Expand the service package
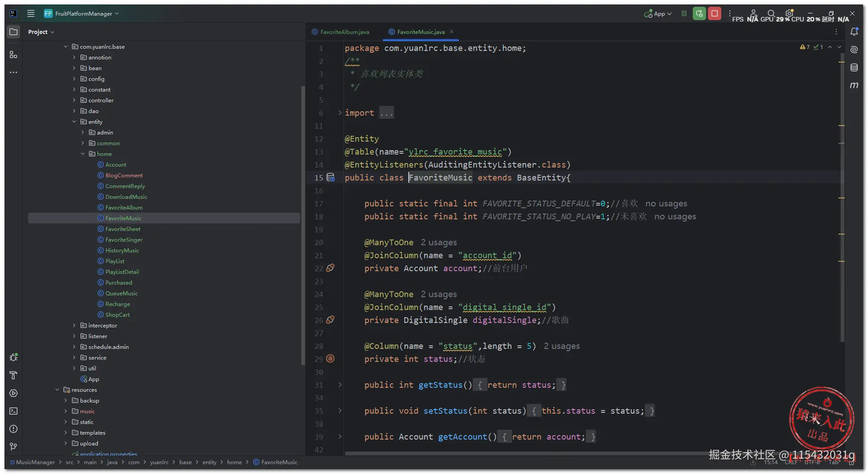The width and height of the screenshot is (868, 474). [74, 357]
